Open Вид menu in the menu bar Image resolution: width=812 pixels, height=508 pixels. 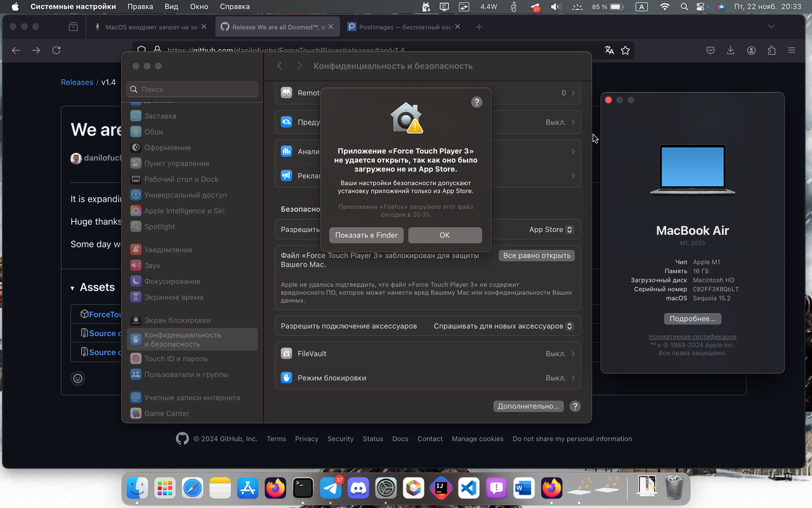pos(171,6)
